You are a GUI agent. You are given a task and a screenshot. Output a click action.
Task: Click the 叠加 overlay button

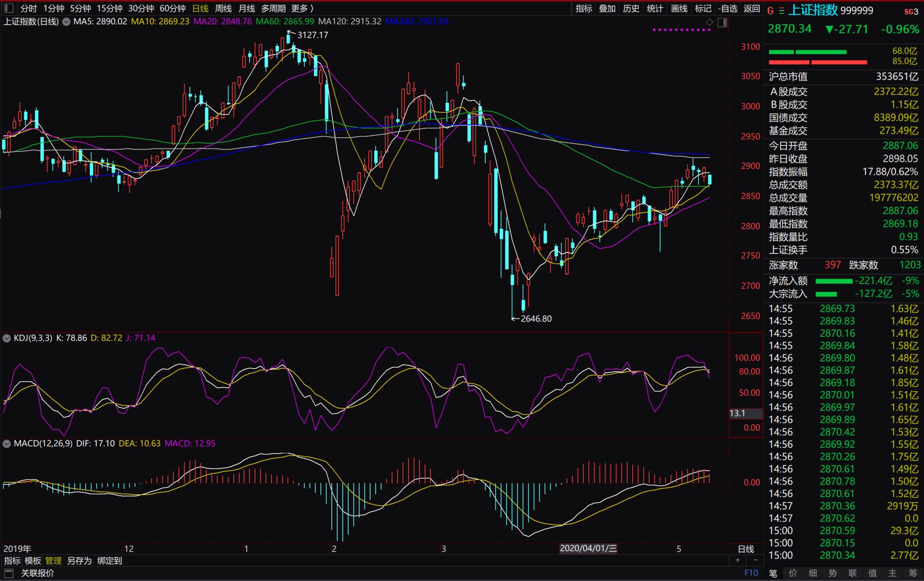click(x=607, y=8)
